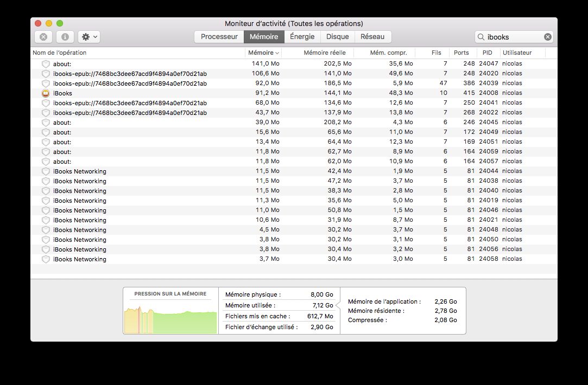Select the 141,0 Mo memory cell
The height and width of the screenshot is (385, 588).
coord(265,63)
